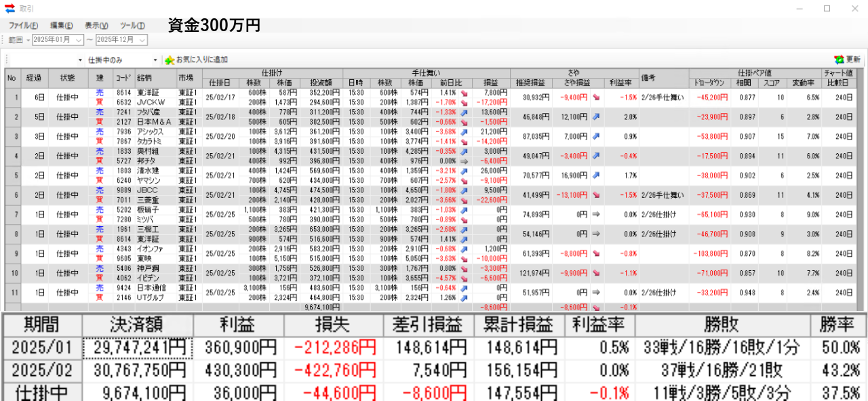This screenshot has height=401, width=868.
Task: Click the app icon in the title bar
Action: point(9,8)
